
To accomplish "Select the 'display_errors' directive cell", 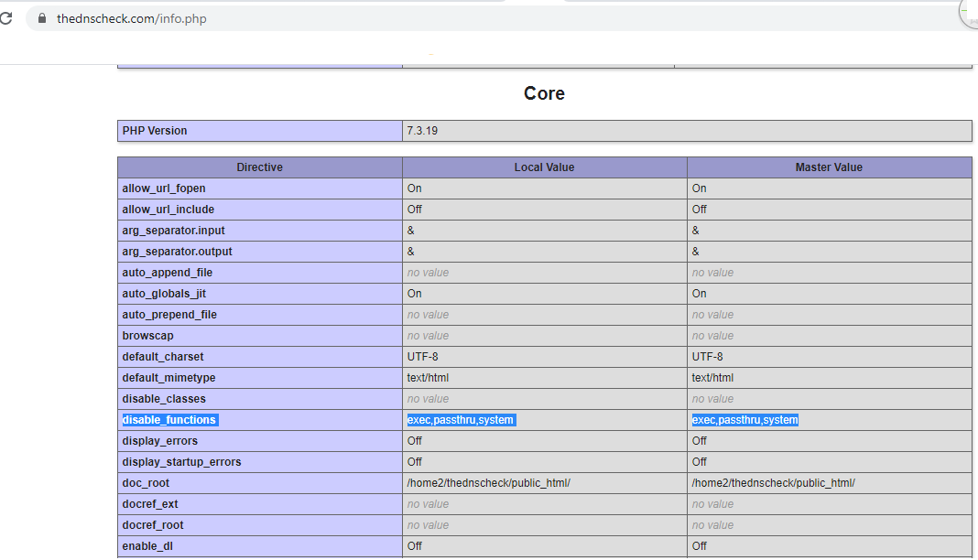I will pyautogui.click(x=260, y=441).
